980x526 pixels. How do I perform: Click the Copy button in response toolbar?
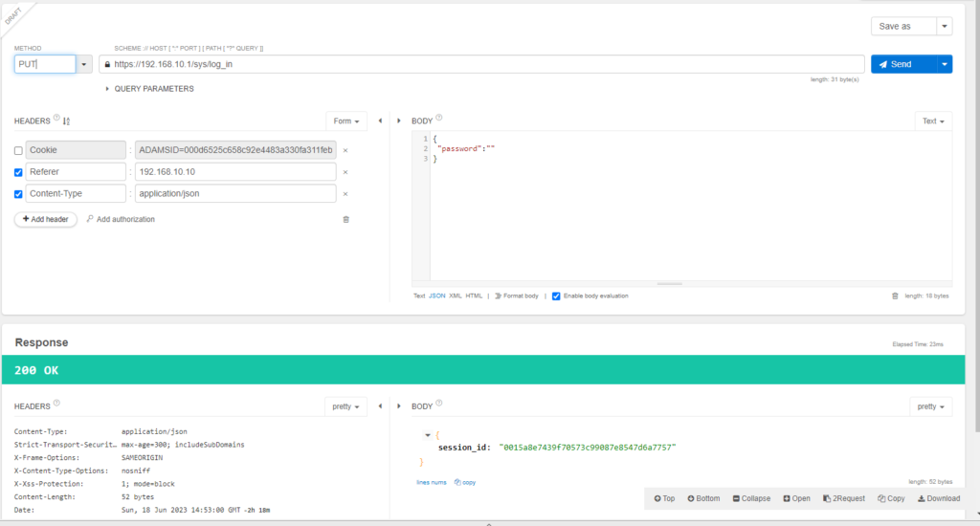click(891, 498)
